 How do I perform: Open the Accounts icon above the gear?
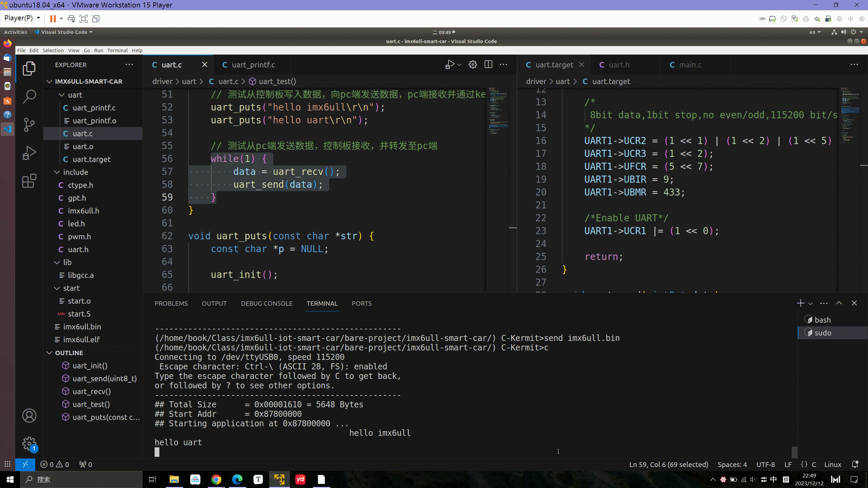(x=29, y=416)
